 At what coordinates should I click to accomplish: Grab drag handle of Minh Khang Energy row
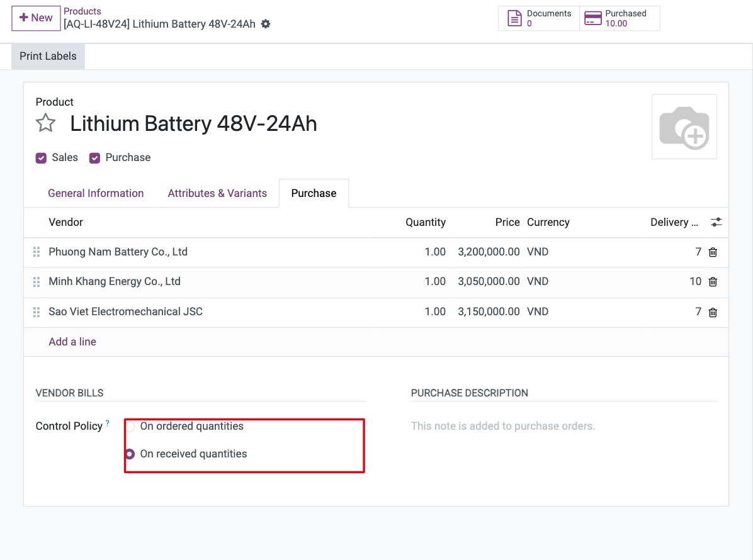[37, 282]
